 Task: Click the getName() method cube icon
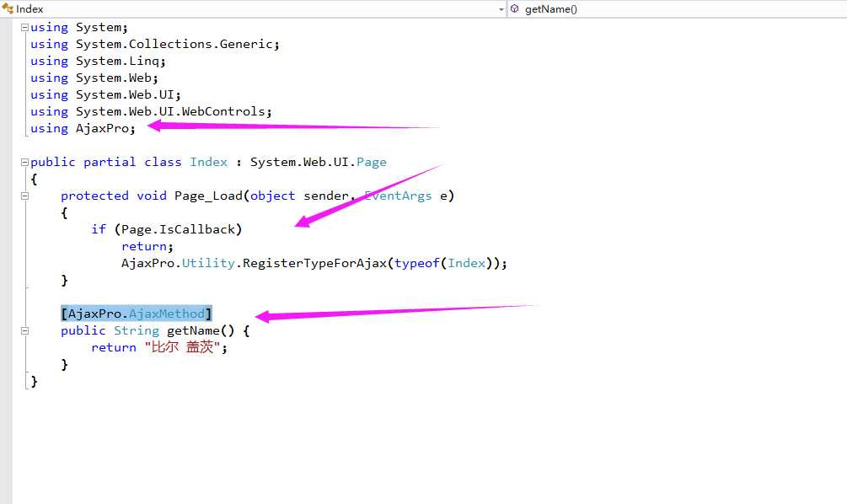(515, 8)
